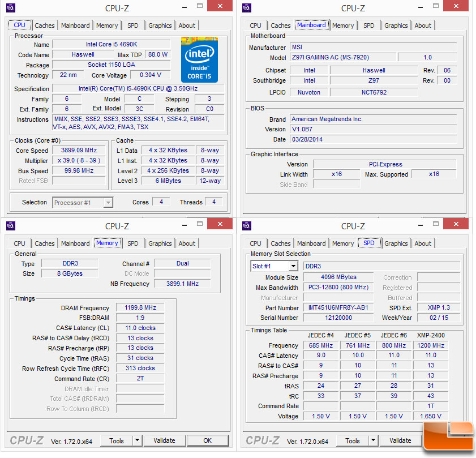Open the Caches tab in the Processor window
476x458 pixels.
click(x=45, y=25)
